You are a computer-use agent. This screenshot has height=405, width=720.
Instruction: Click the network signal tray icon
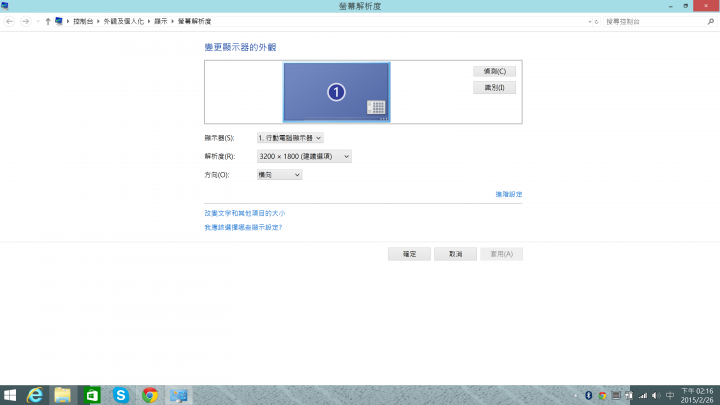643,395
